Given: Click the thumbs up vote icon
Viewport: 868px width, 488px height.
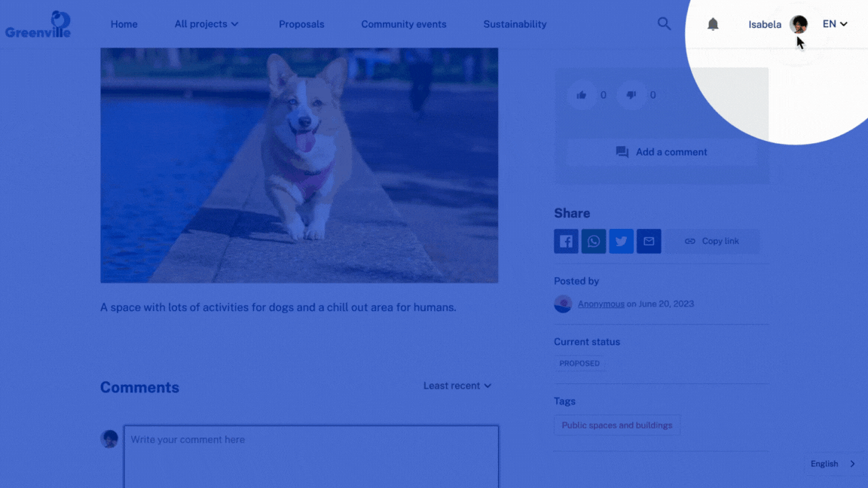Looking at the screenshot, I should click(581, 95).
